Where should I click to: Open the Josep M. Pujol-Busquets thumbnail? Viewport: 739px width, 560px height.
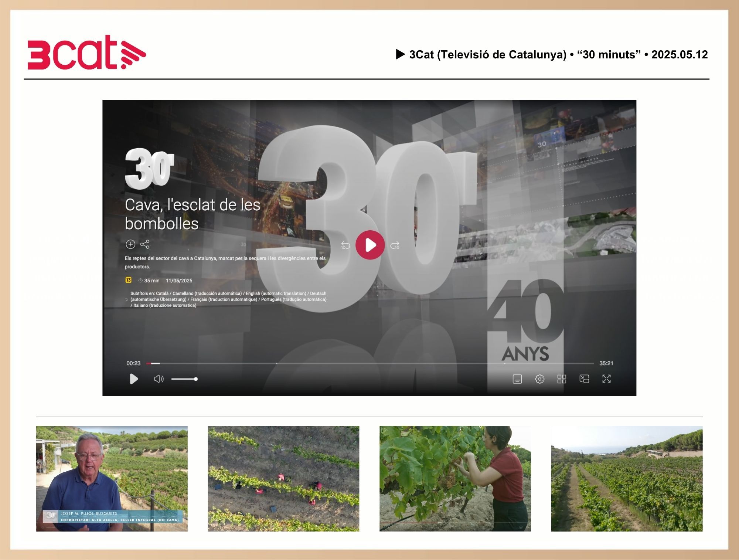click(x=112, y=479)
